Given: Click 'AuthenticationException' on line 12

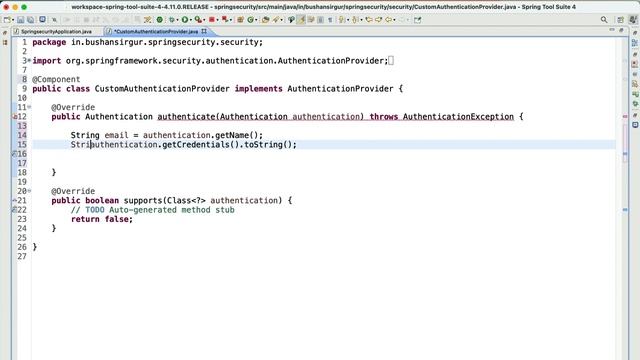Looking at the screenshot, I should (458, 117).
